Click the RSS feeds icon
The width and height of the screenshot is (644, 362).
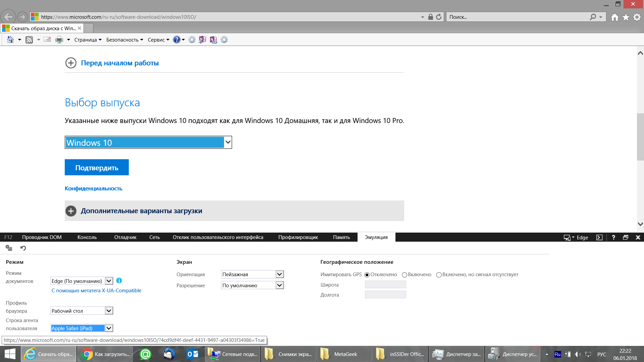coord(29,40)
